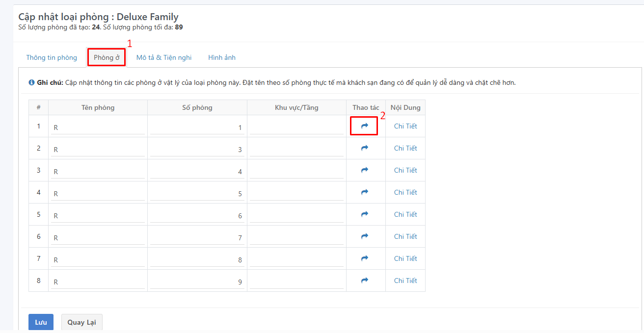This screenshot has height=333, width=644.
Task: Focus the Số phòng field showing 8
Action: 197,259
